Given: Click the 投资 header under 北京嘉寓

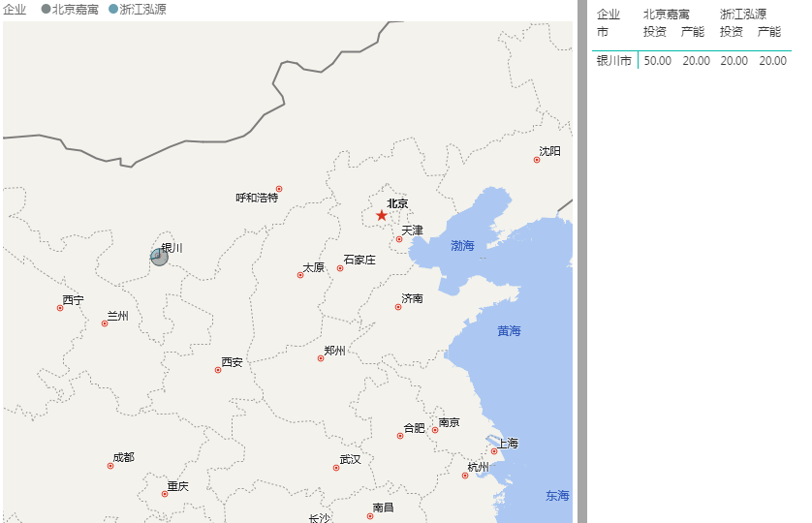Looking at the screenshot, I should (x=655, y=32).
